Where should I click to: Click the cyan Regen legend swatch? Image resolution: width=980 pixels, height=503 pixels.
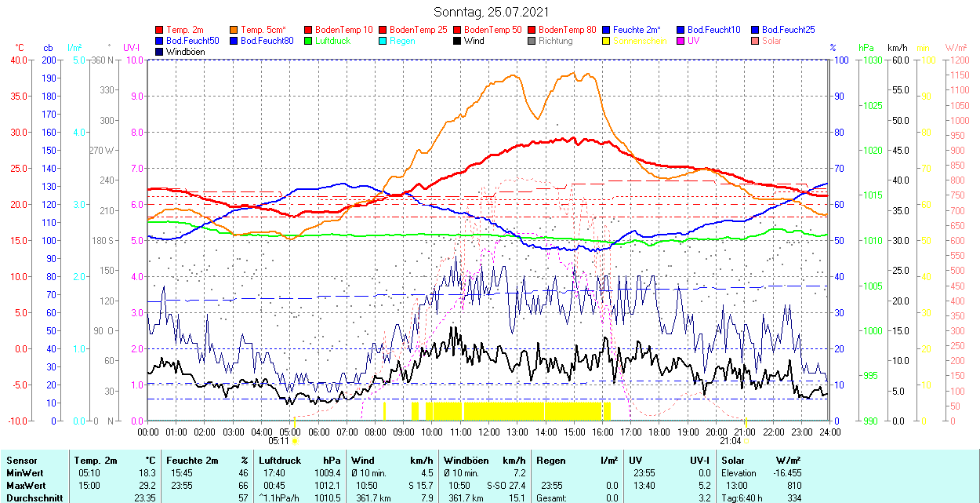coord(383,41)
